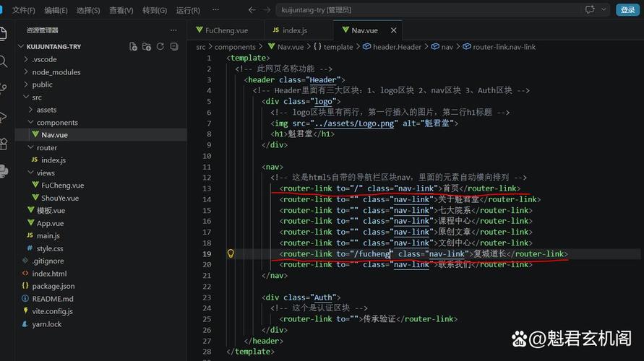Image resolution: width=644 pixels, height=361 pixels.
Task: Click line number 13 in gutter
Action: click(207, 188)
